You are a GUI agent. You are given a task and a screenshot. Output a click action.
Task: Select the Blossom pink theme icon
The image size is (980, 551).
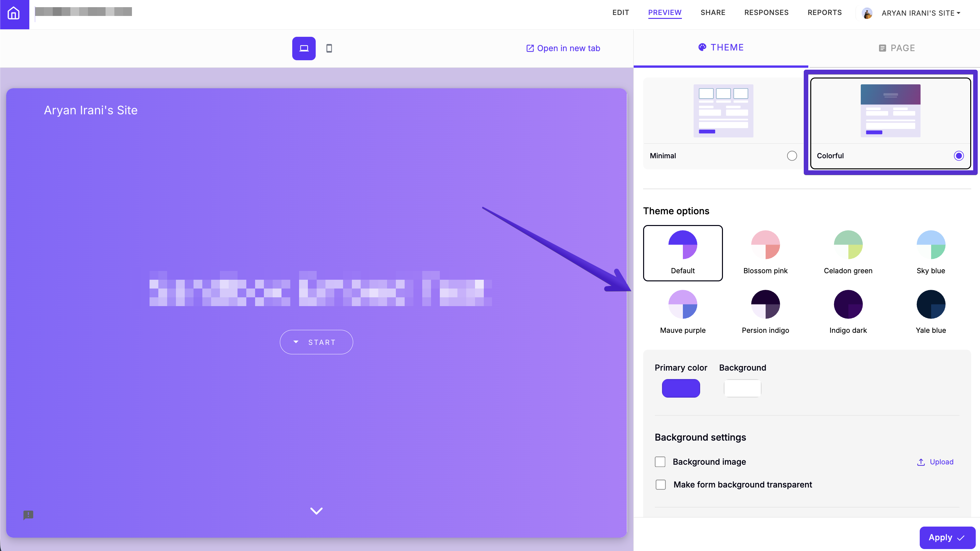(765, 245)
